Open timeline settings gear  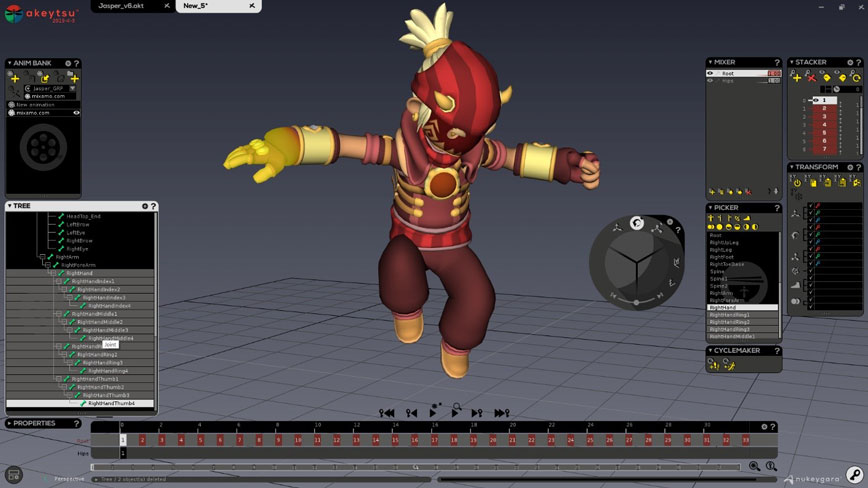click(764, 427)
